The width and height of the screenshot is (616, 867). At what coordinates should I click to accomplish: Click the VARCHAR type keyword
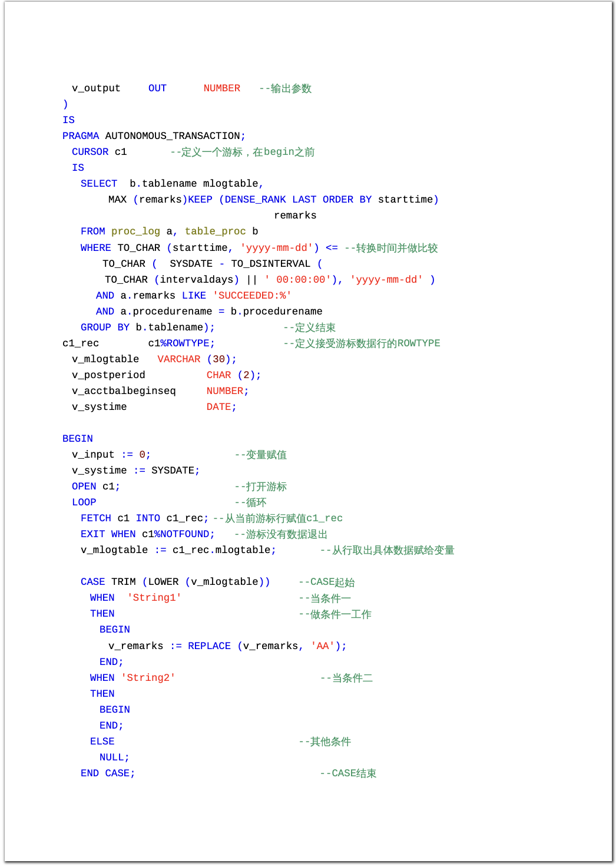179,359
